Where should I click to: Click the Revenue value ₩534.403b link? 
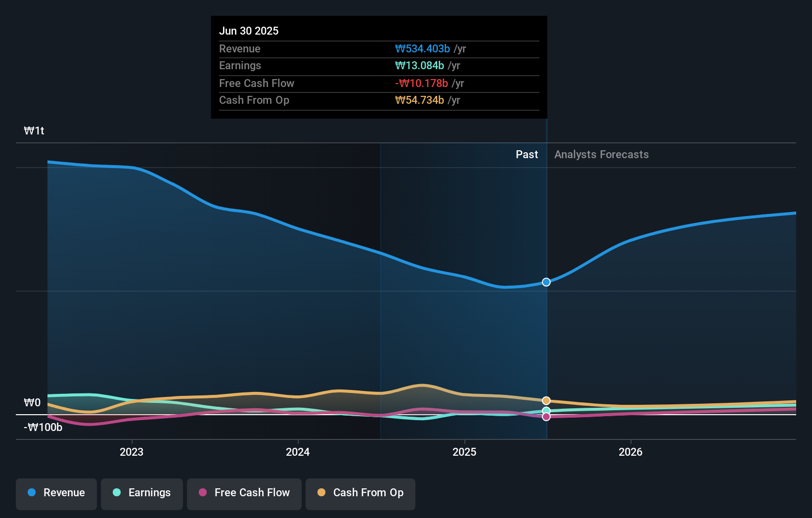423,49
